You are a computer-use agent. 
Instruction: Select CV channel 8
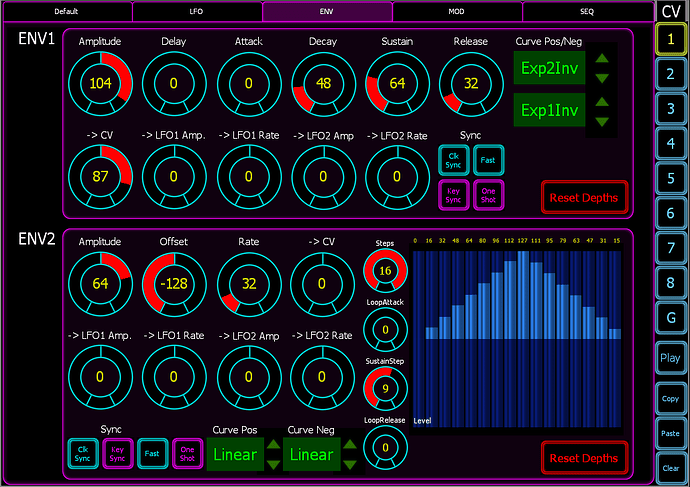[x=671, y=283]
